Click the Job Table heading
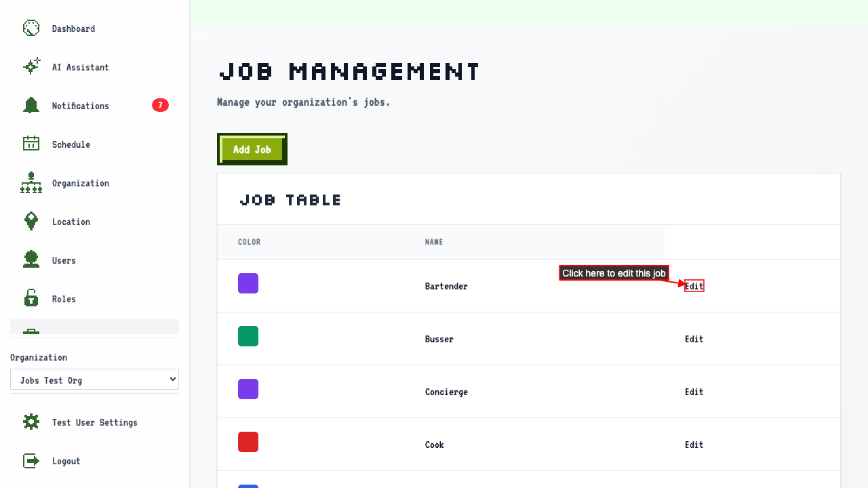 point(291,200)
